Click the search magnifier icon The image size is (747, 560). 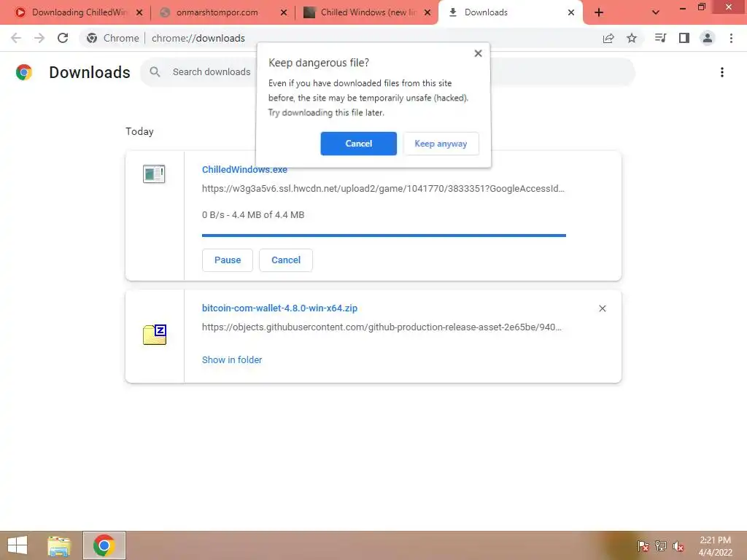click(x=155, y=72)
